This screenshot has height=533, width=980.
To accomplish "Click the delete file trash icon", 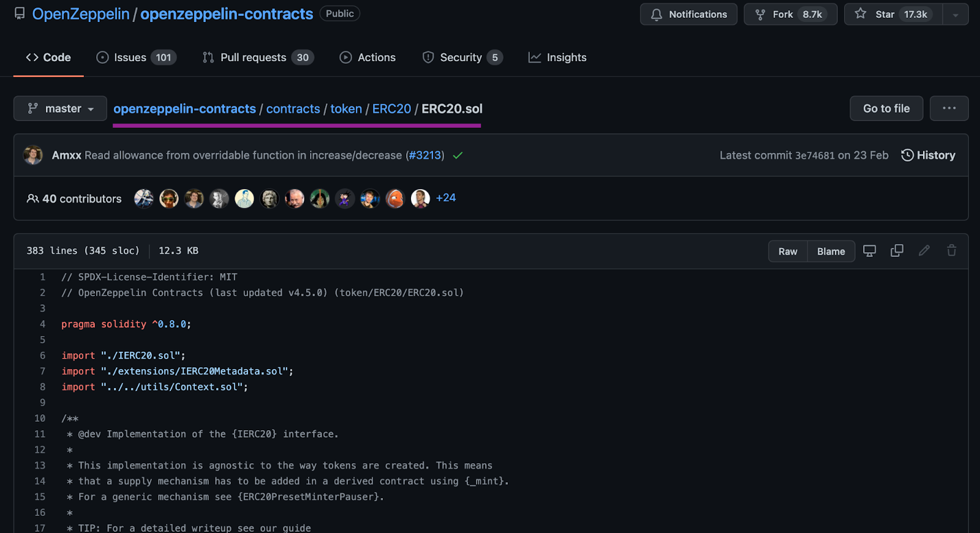I will point(951,250).
